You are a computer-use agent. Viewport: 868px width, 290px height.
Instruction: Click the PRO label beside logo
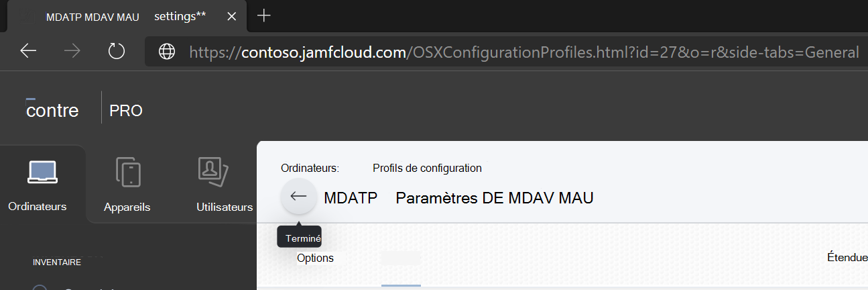(x=126, y=110)
